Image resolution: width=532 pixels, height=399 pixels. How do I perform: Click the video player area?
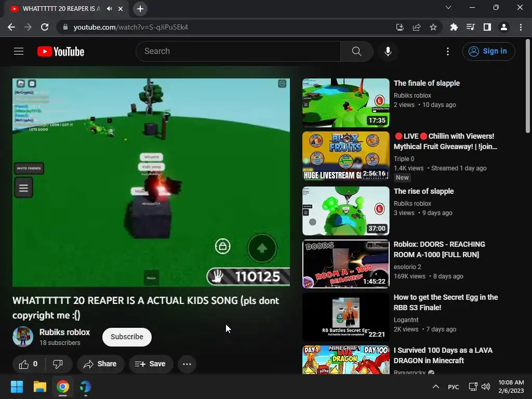[151, 182]
